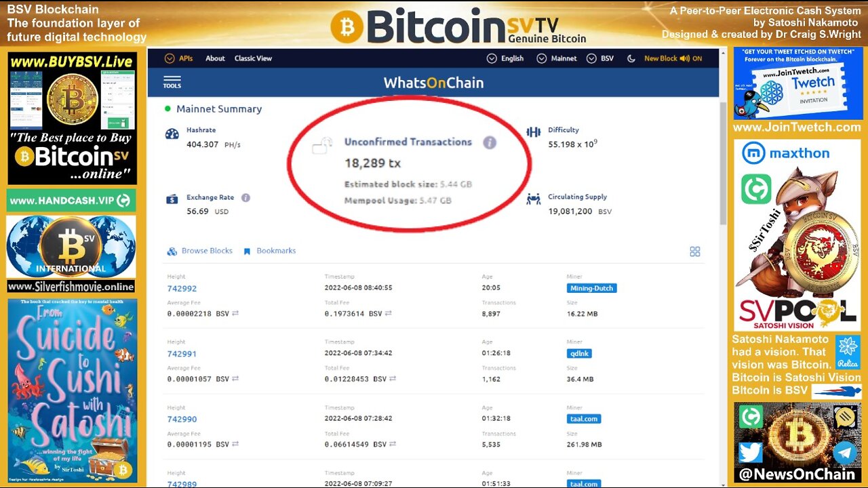Image resolution: width=868 pixels, height=488 pixels.
Task: Click the SVPOOL Satoshi Vision logo
Action: point(796,315)
